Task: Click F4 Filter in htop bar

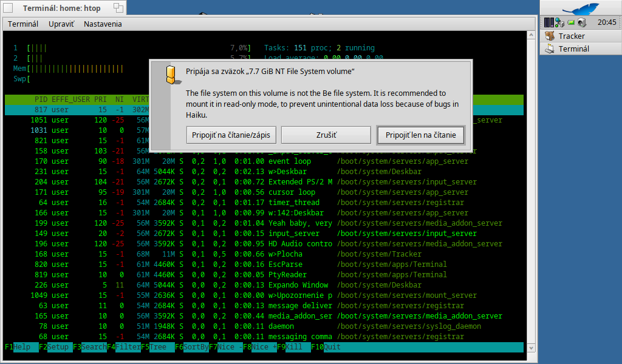Action: 124,347
